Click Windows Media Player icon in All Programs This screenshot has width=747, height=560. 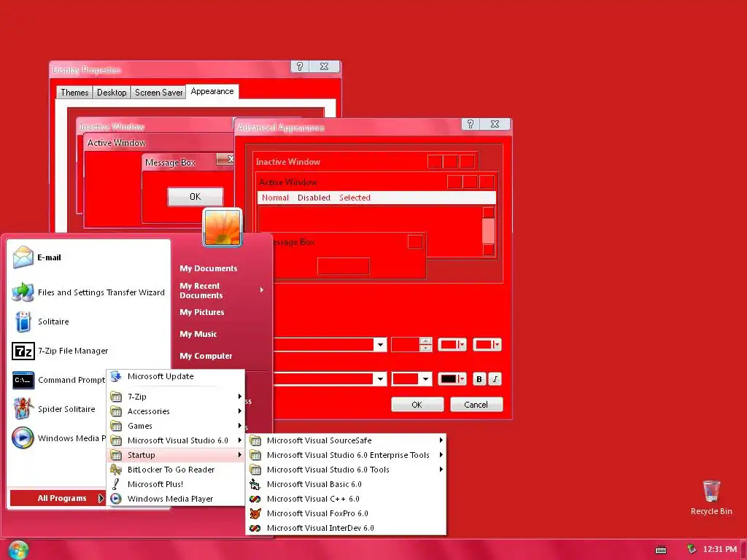(x=116, y=499)
